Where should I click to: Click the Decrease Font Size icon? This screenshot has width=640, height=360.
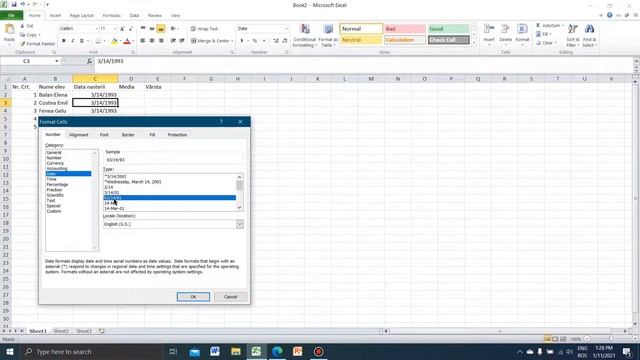pos(130,29)
